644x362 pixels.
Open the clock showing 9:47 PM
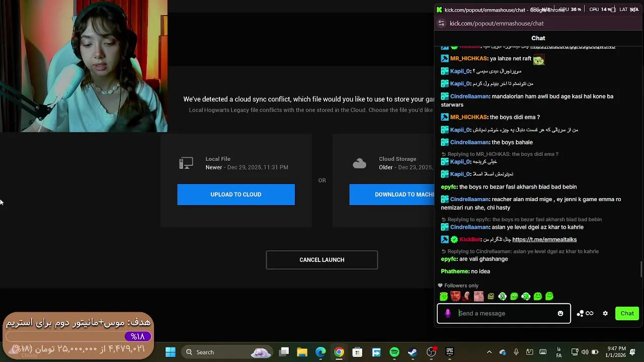point(616,352)
